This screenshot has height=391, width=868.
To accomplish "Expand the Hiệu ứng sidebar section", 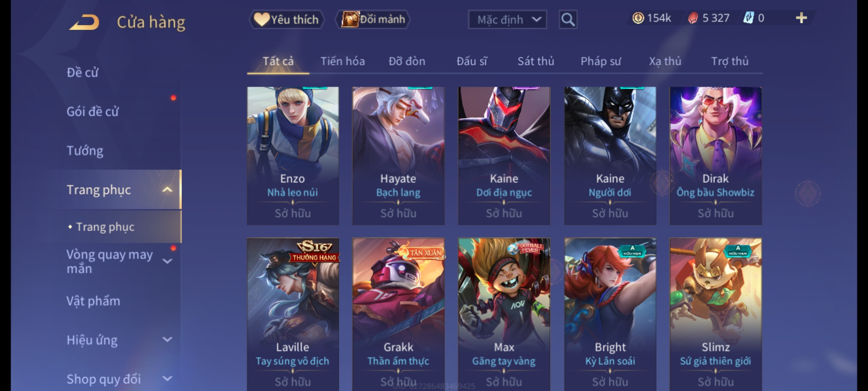I will [167, 340].
